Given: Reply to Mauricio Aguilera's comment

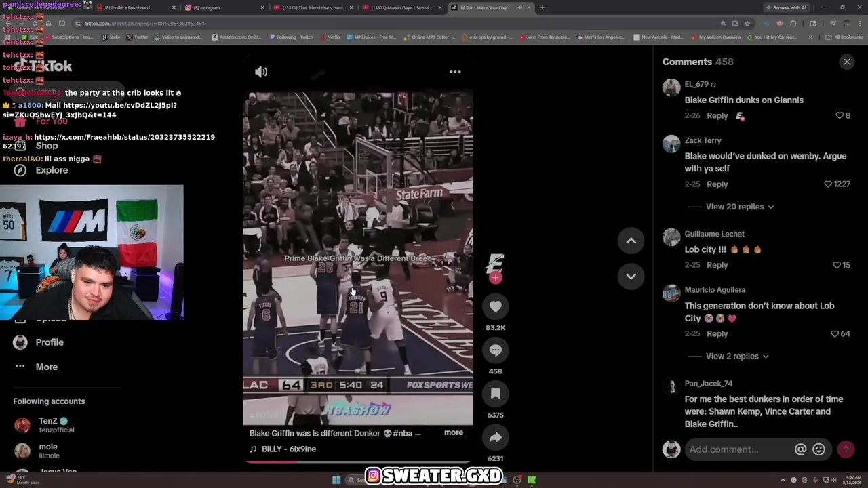Looking at the screenshot, I should 717,334.
